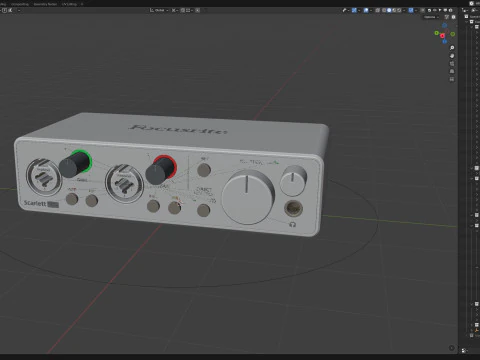Add a new workspace with the plus tab
480x360 pixels.
pyautogui.click(x=82, y=4)
